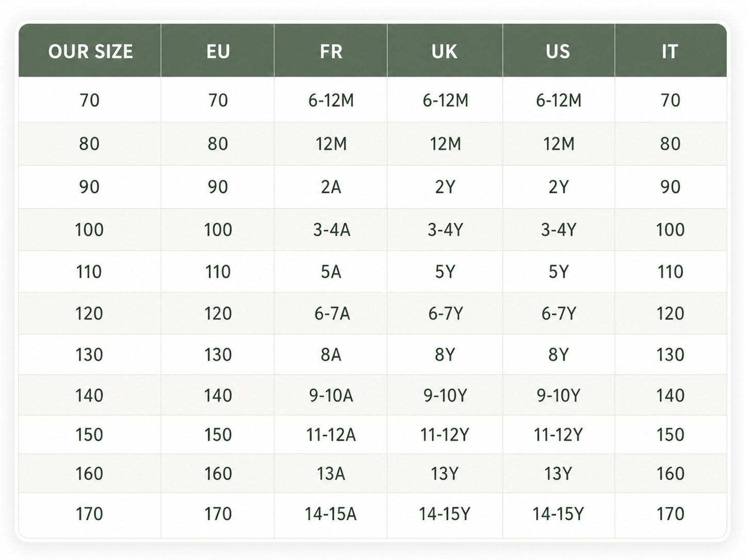Click the 11-12A cell in FR column
This screenshot has width=747, height=560.
[331, 435]
